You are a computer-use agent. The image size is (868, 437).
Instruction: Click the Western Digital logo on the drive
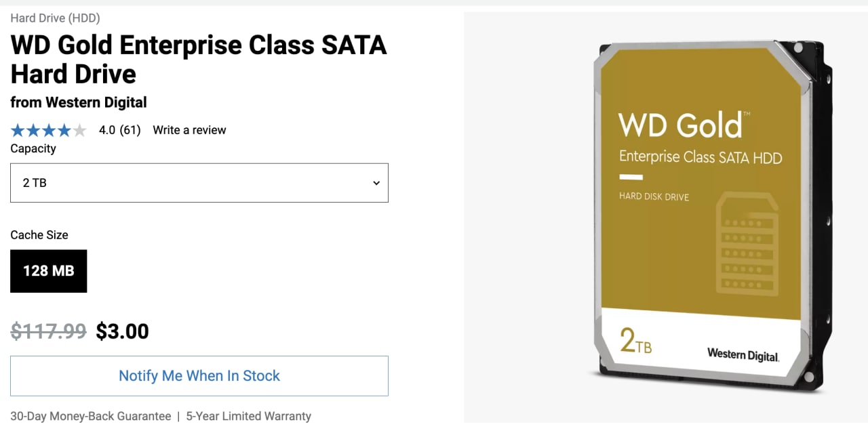coord(743,354)
